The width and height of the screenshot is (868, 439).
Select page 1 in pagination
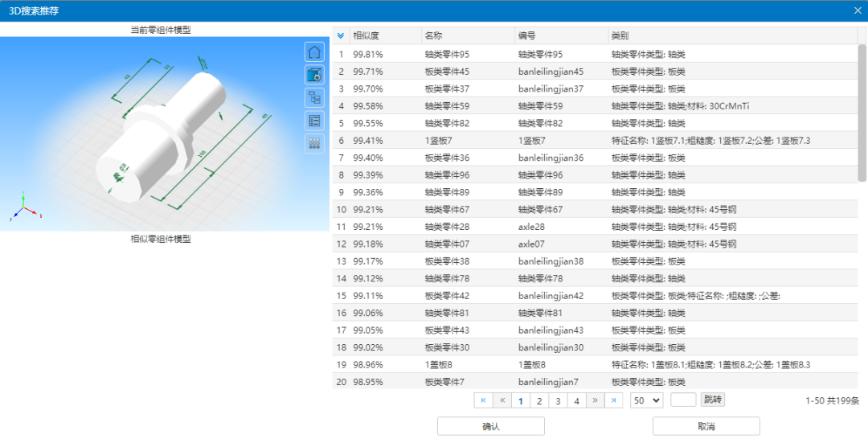point(521,400)
